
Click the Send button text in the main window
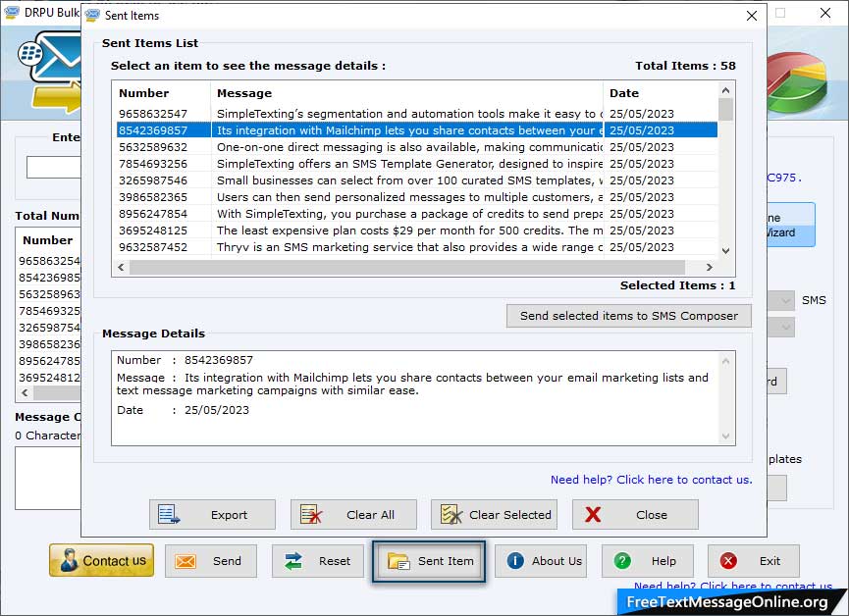[x=227, y=561]
